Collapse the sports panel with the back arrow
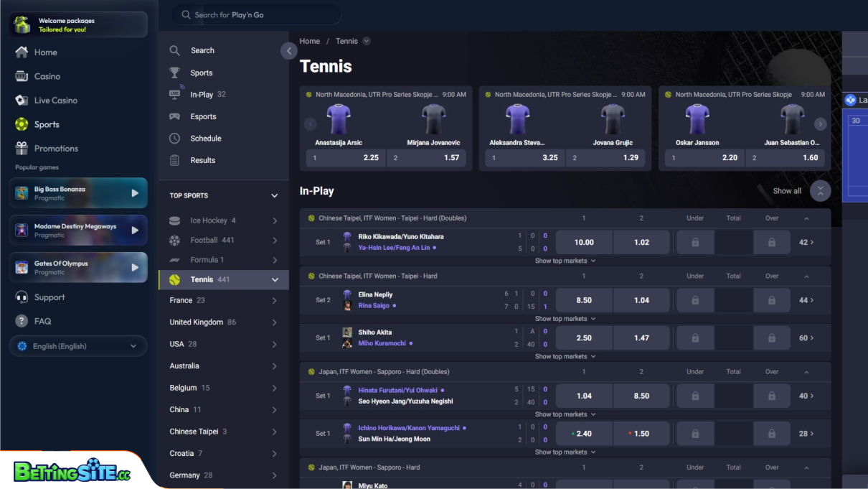 coord(288,51)
